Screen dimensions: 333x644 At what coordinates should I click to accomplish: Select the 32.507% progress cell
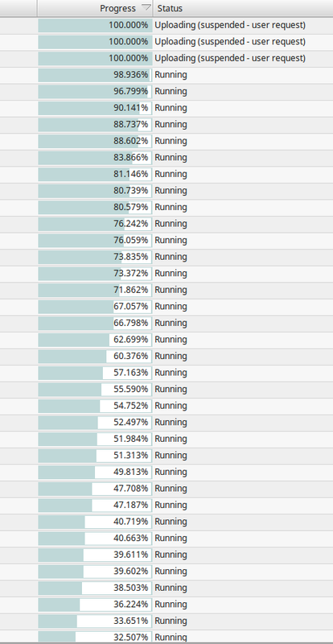click(x=95, y=637)
